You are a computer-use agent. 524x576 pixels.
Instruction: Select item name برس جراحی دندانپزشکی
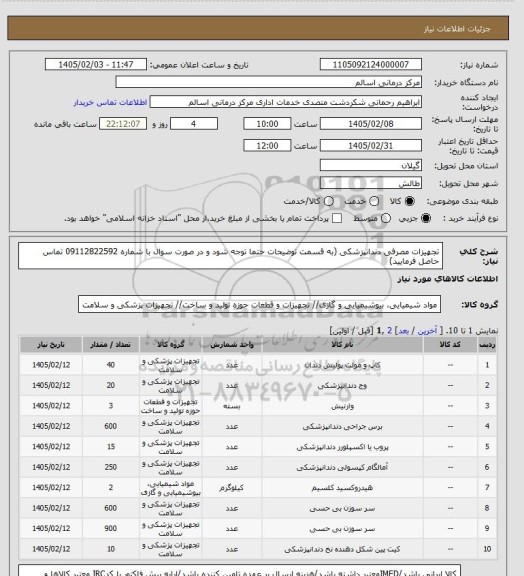click(342, 426)
